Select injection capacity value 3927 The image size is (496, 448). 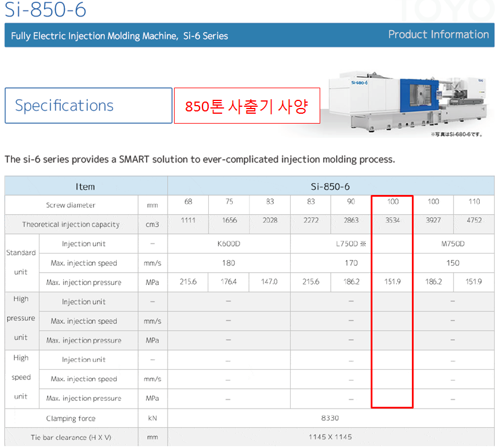(x=433, y=220)
